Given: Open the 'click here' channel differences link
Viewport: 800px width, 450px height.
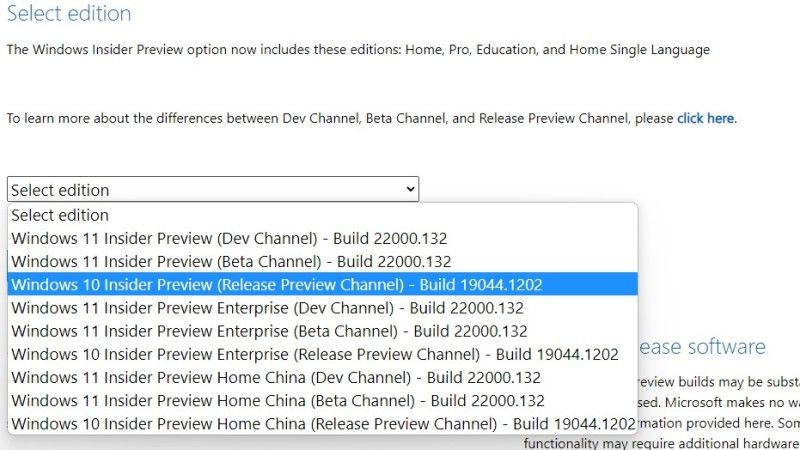Looking at the screenshot, I should tap(706, 118).
